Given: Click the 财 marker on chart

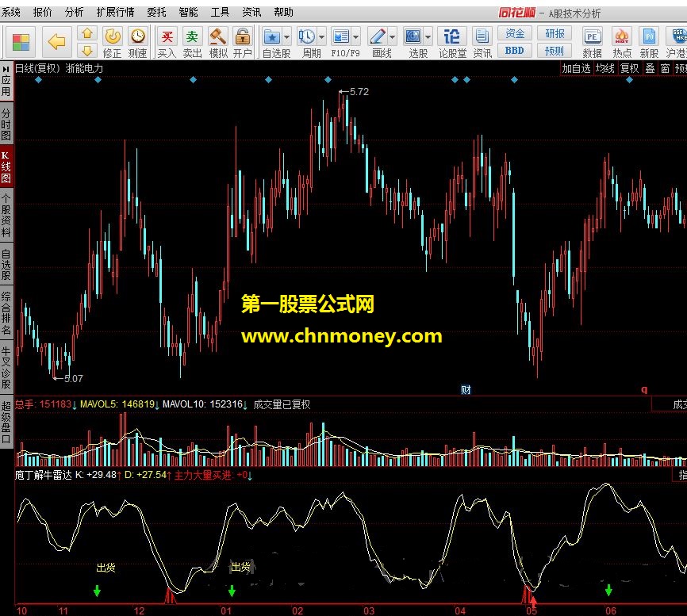Looking at the screenshot, I should 466,389.
